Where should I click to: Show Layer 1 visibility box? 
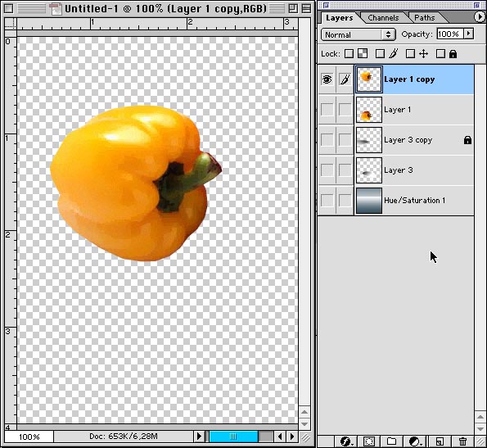(327, 110)
